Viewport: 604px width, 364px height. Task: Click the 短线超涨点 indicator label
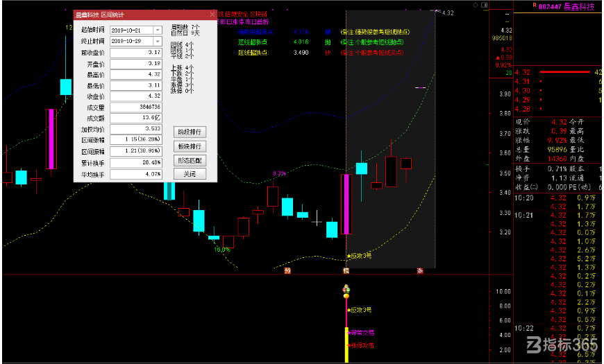(253, 42)
